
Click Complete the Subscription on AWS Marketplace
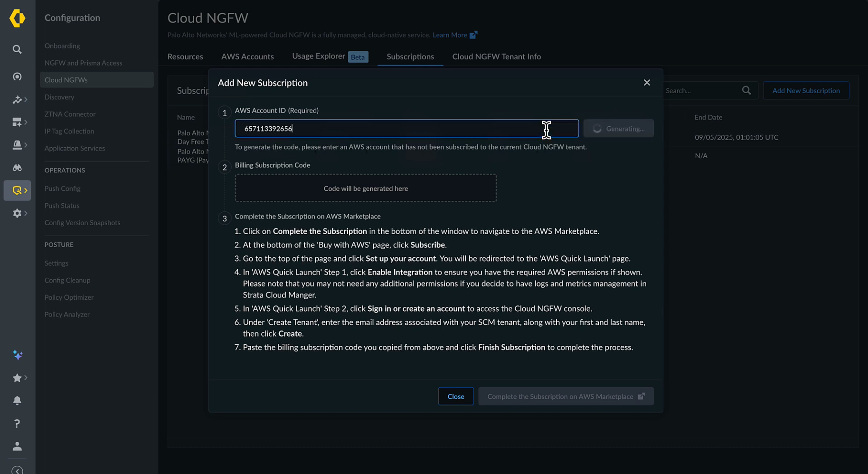click(x=566, y=397)
